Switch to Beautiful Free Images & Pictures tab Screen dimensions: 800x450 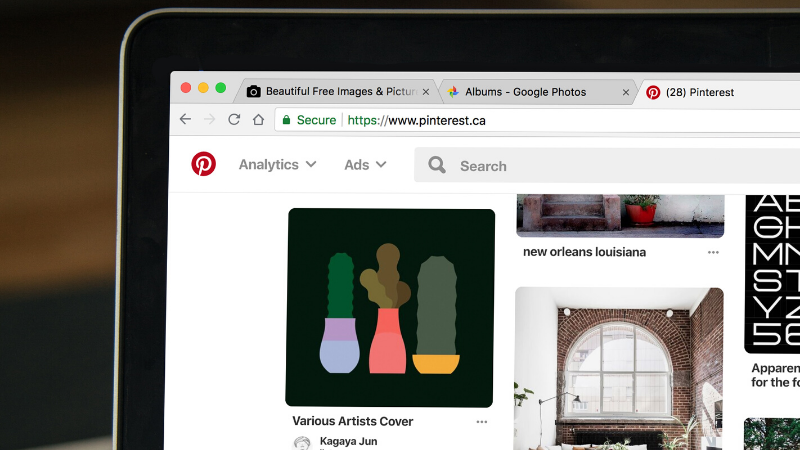[337, 92]
